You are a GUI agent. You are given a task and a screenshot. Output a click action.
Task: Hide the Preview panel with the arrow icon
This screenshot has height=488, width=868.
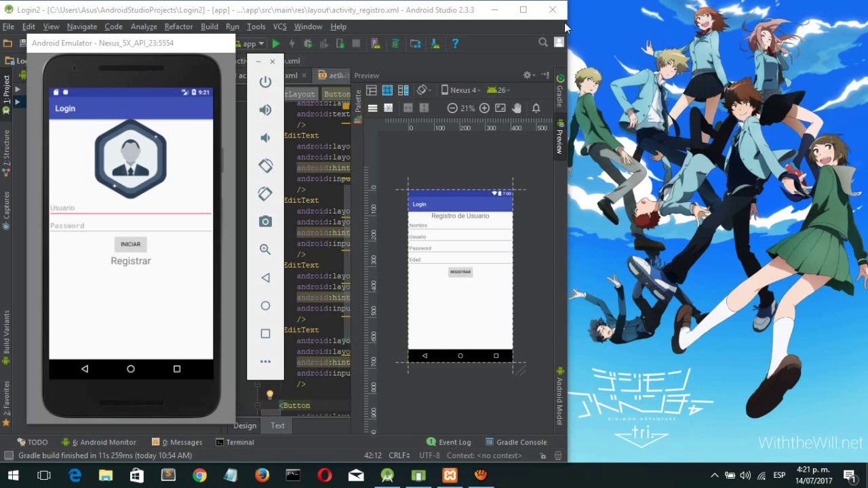click(x=545, y=75)
